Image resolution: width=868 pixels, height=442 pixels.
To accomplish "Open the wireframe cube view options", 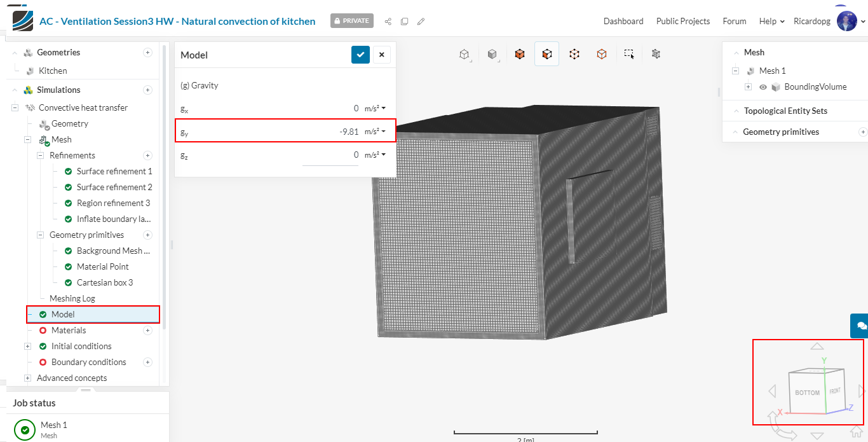I will (465, 55).
